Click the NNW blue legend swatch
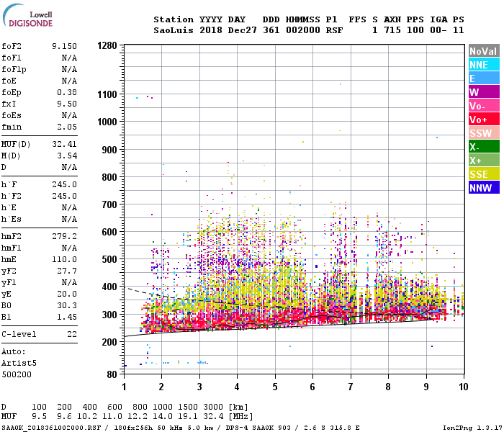504x432 pixels. coord(484,188)
